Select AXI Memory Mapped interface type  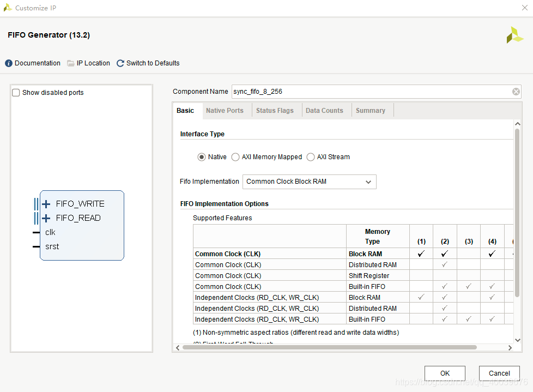click(x=235, y=157)
